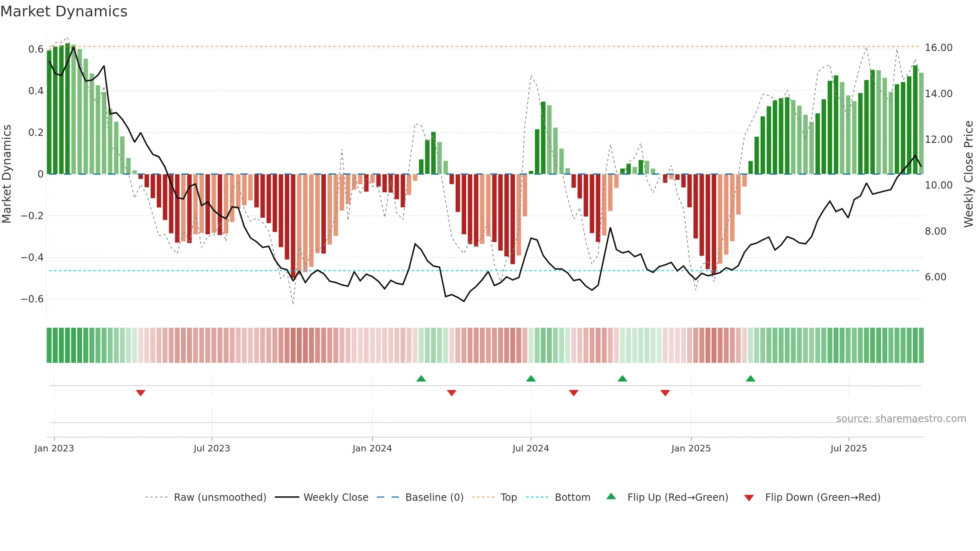
Task: Click the vertical Market Dynamics axis title
Action: [x=7, y=174]
